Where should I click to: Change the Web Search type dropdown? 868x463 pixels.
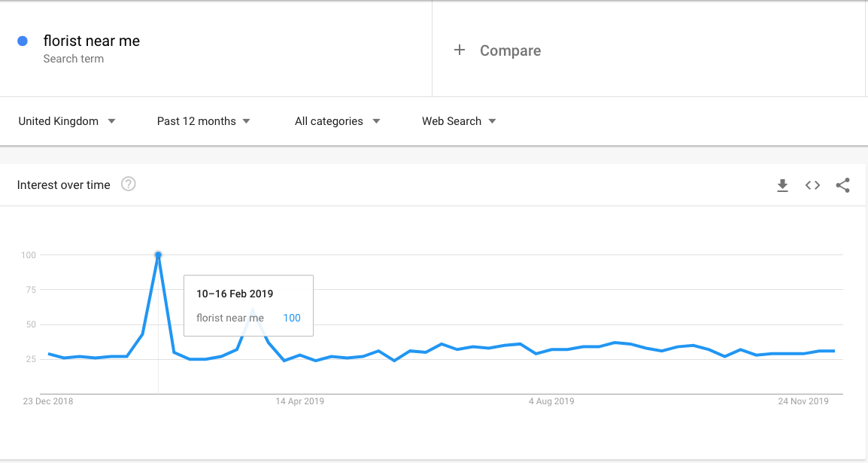tap(459, 121)
